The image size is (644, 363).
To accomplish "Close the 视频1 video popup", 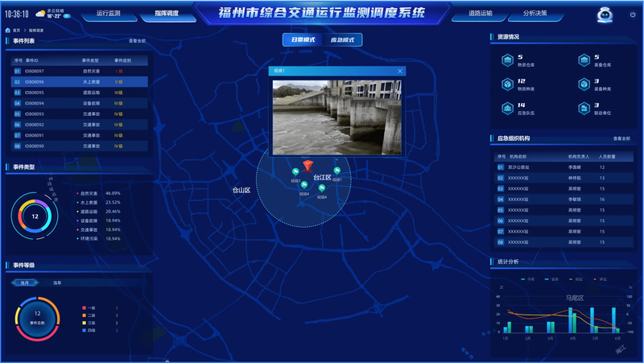I will pos(400,71).
